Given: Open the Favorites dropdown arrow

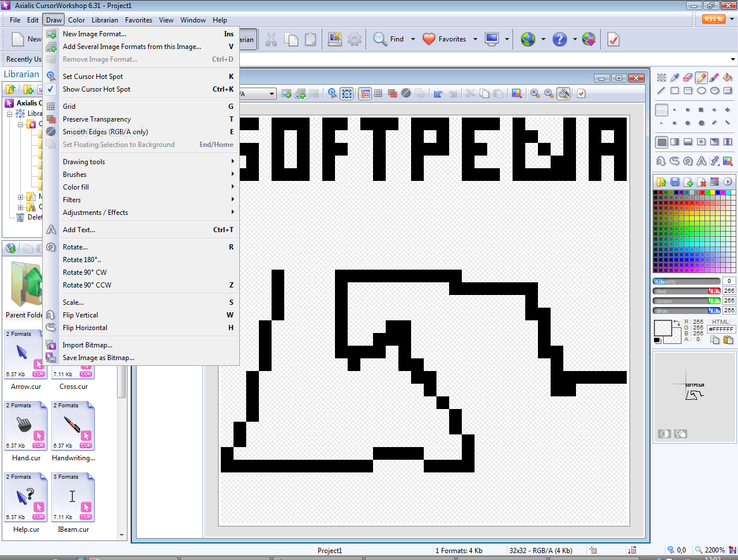Looking at the screenshot, I should pos(475,39).
